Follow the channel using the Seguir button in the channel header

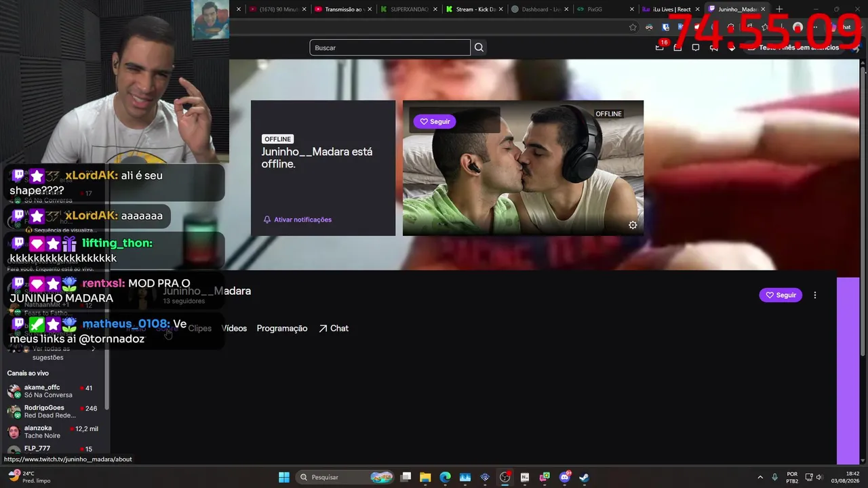781,295
